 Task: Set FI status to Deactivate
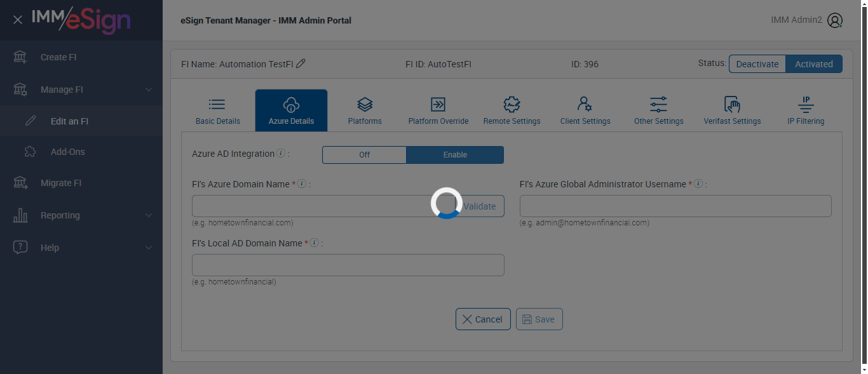click(757, 64)
